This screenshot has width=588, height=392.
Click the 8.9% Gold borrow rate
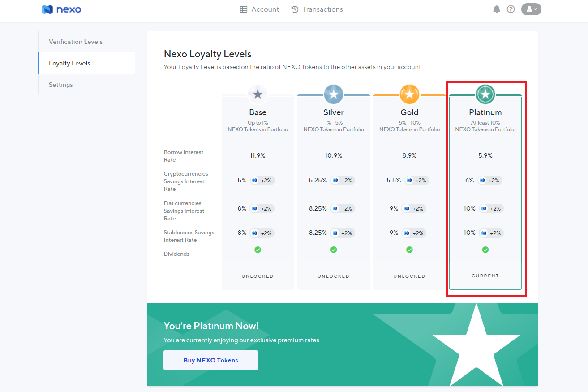[x=409, y=155]
